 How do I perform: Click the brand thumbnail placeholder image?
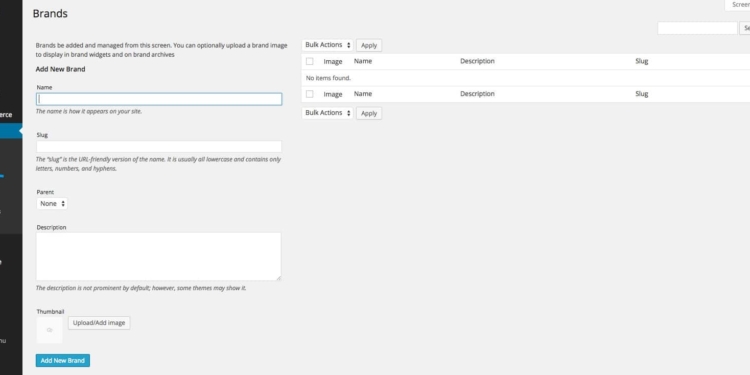[49, 330]
